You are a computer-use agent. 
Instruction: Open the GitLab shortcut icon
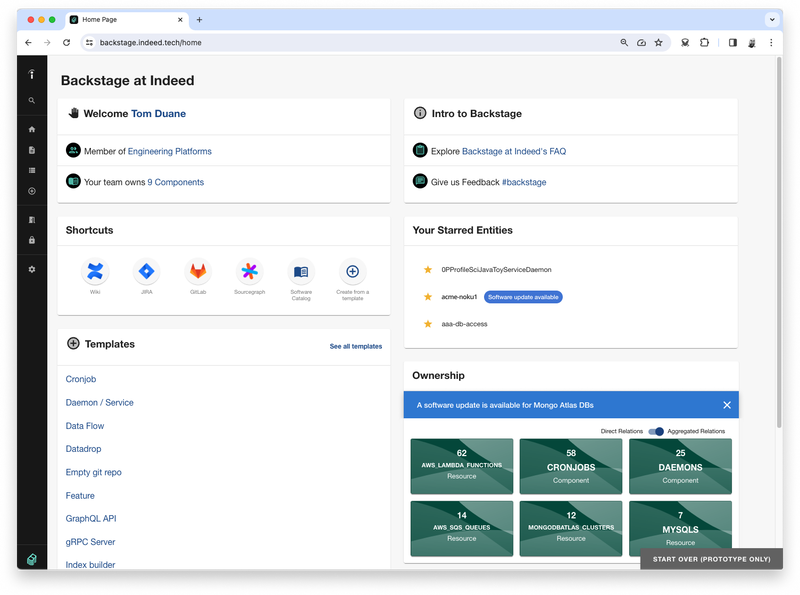(x=198, y=271)
